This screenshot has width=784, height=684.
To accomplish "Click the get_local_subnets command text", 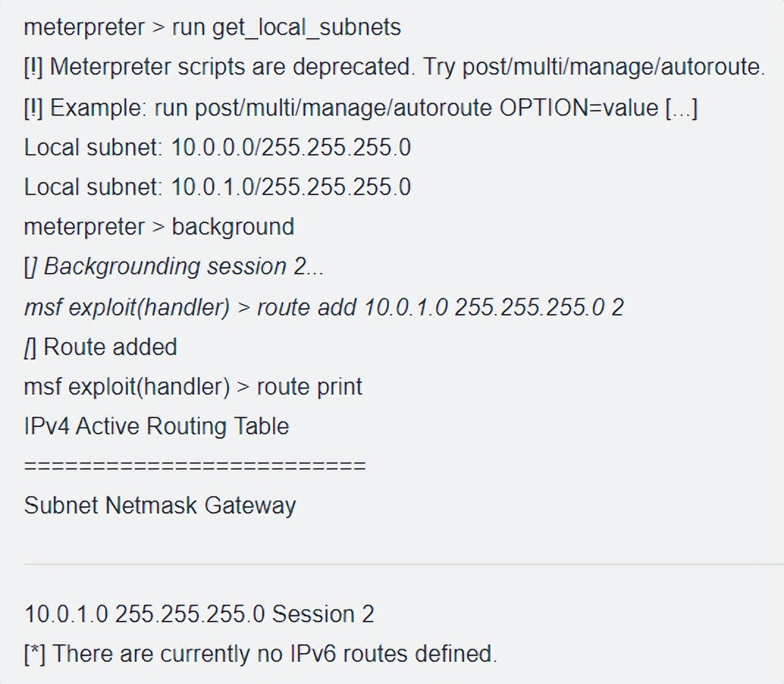I will point(307,28).
